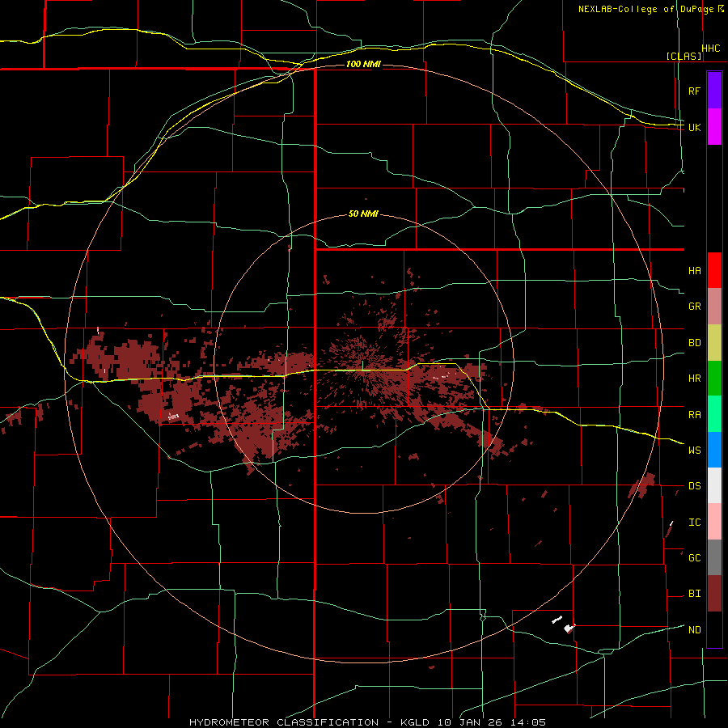Click the DS white legend swatch
This screenshot has width=728, height=728.
pyautogui.click(x=714, y=485)
